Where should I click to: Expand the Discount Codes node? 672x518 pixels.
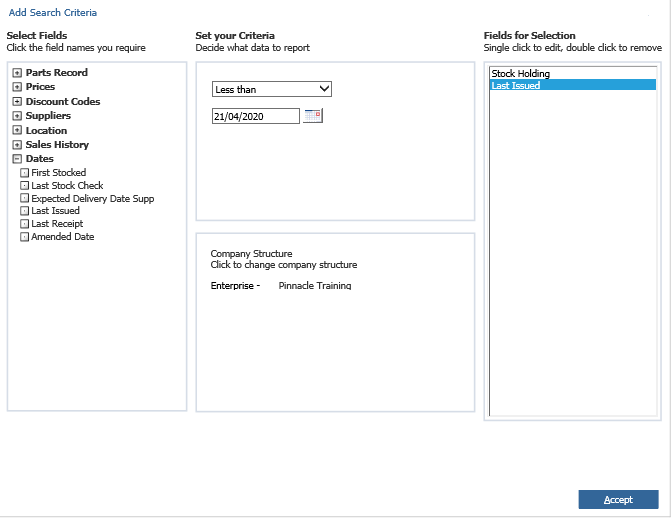tap(17, 102)
